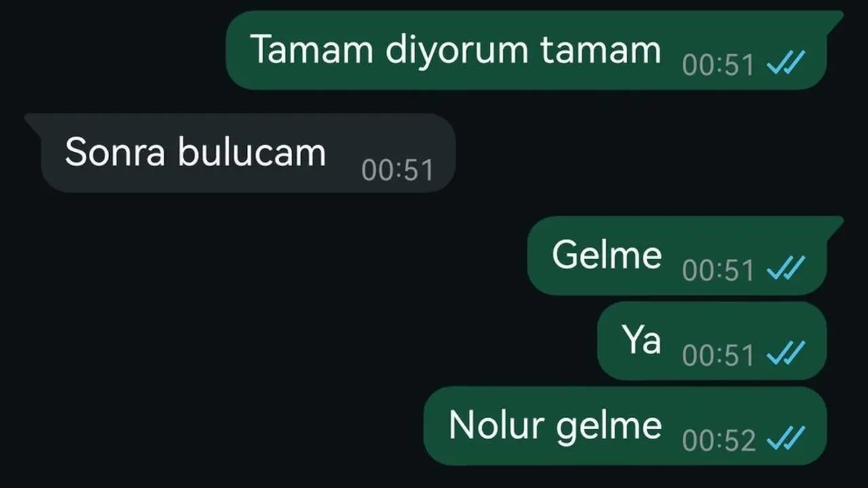Viewport: 868px width, 488px height.
Task: Tap the double check icon on the 'Ya' message
Action: click(785, 354)
